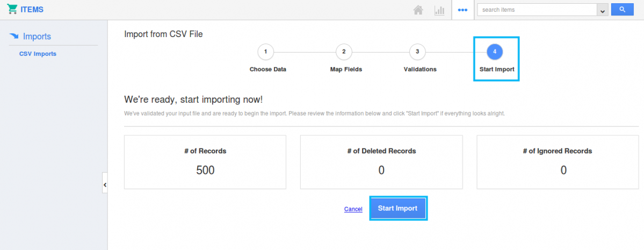Select step 4 Start Import circle
The image size is (644, 250).
495,52
